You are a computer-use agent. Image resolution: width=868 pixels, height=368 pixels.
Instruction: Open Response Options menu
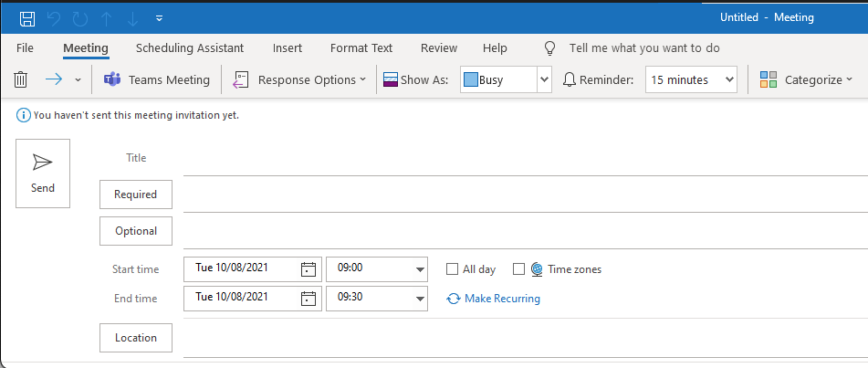pos(299,79)
